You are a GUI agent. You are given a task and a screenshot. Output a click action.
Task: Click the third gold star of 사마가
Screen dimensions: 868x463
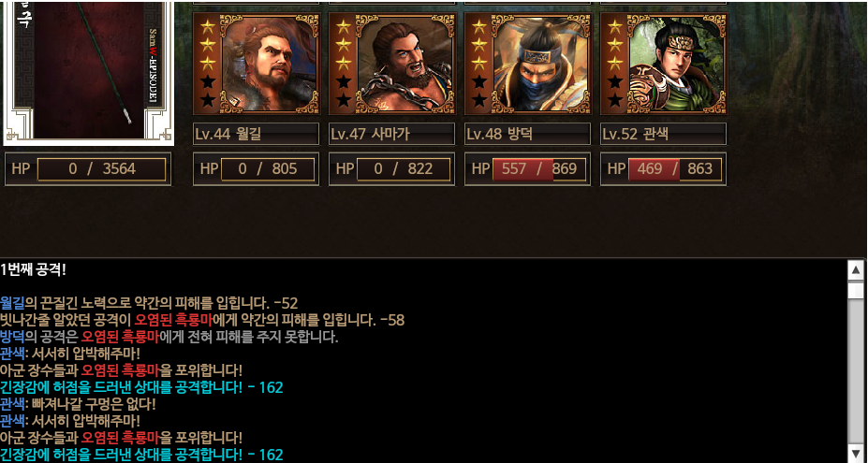(x=344, y=63)
